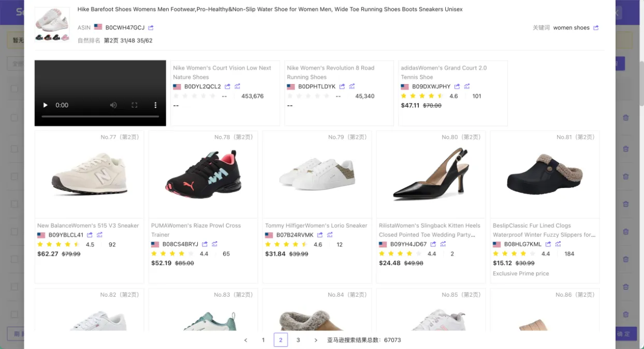Go to page 3 of results
The width and height of the screenshot is (644, 349).
[298, 340]
